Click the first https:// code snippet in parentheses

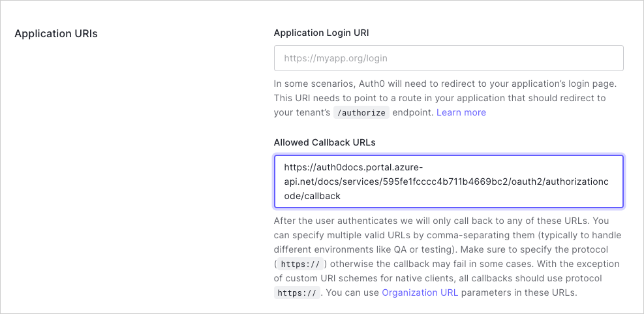point(300,264)
